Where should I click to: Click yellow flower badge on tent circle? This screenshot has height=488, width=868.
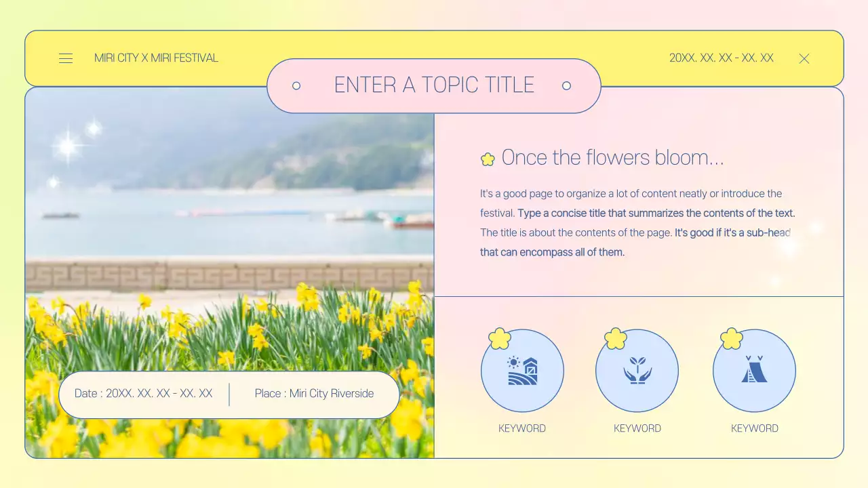coord(732,338)
